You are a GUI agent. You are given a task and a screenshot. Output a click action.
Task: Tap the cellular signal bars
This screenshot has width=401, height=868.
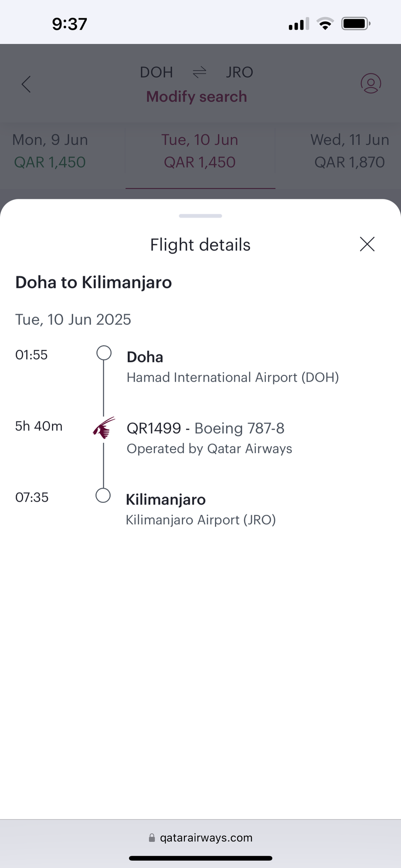tap(299, 24)
